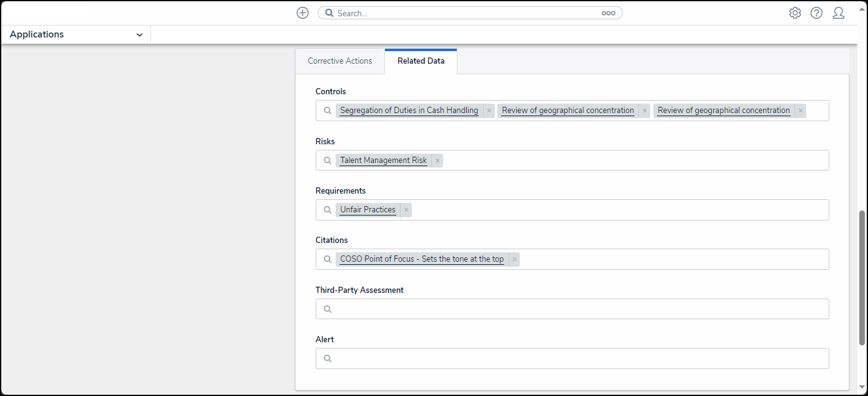Image resolution: width=868 pixels, height=396 pixels.
Task: Switch to the Corrective Actions tab
Action: [340, 61]
